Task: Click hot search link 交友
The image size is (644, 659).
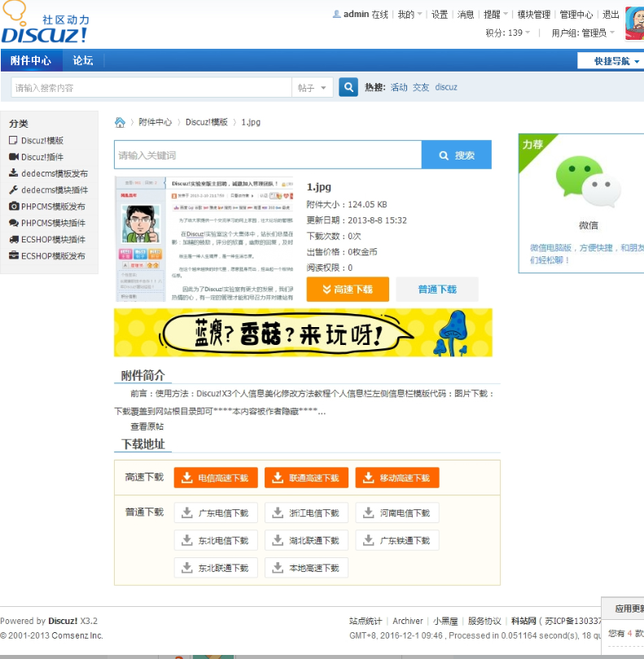Action: [x=421, y=87]
